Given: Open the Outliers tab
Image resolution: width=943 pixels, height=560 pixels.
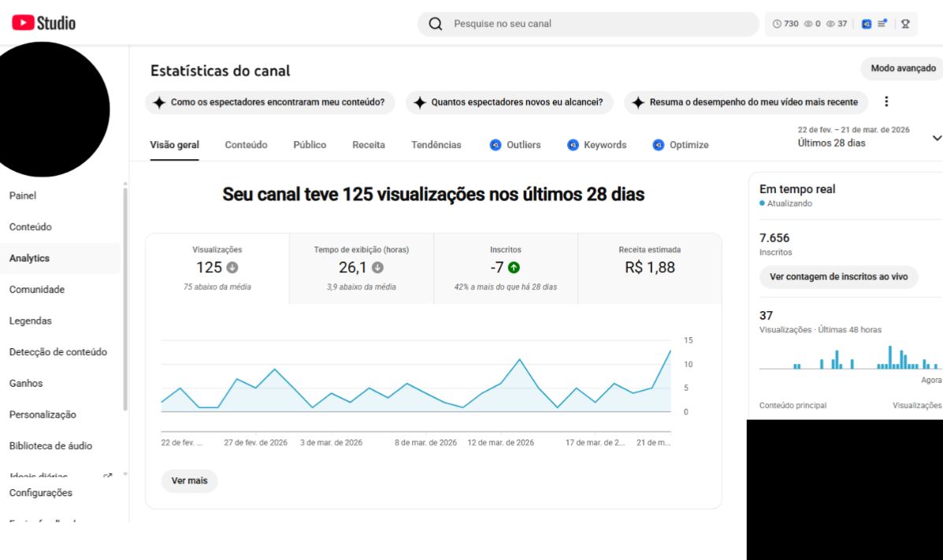Looking at the screenshot, I should click(x=515, y=145).
